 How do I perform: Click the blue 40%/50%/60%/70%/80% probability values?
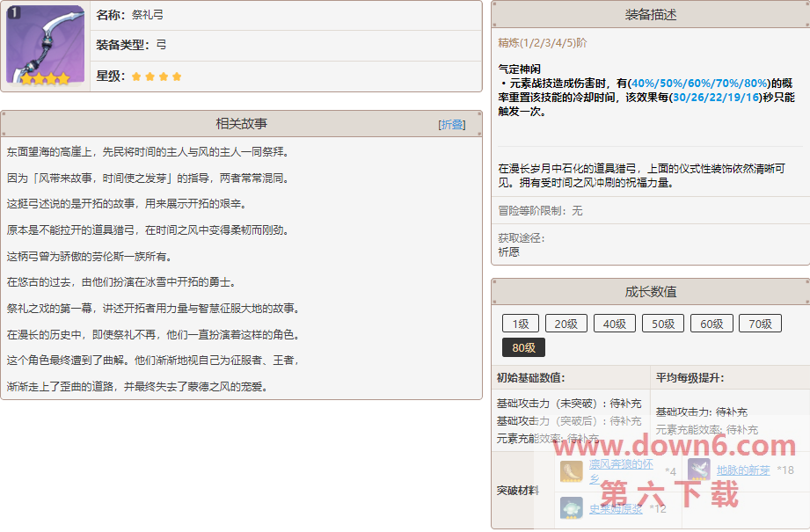[700, 84]
